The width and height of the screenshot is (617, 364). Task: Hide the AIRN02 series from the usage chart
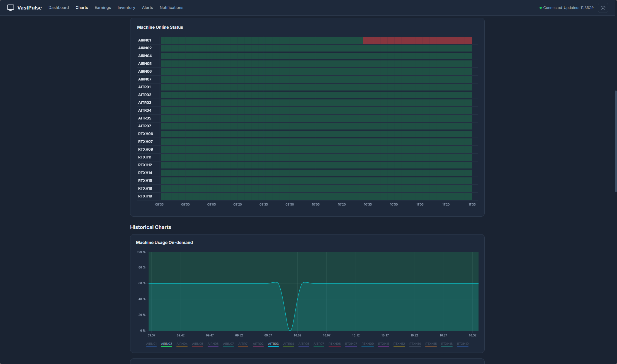point(166,344)
